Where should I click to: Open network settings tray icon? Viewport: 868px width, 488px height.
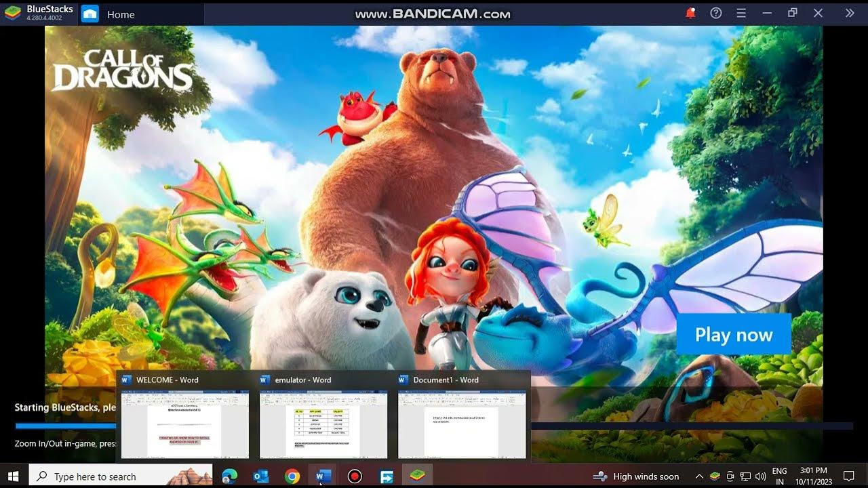tap(745, 476)
